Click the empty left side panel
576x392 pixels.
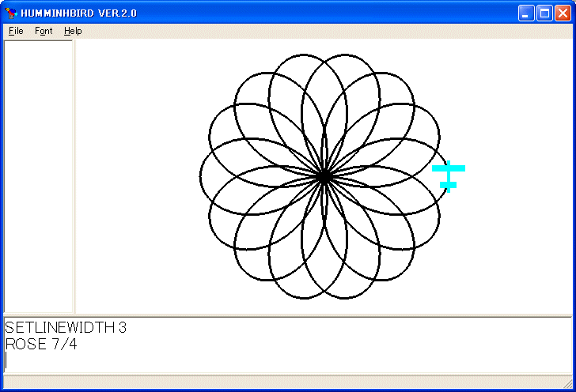click(x=38, y=176)
